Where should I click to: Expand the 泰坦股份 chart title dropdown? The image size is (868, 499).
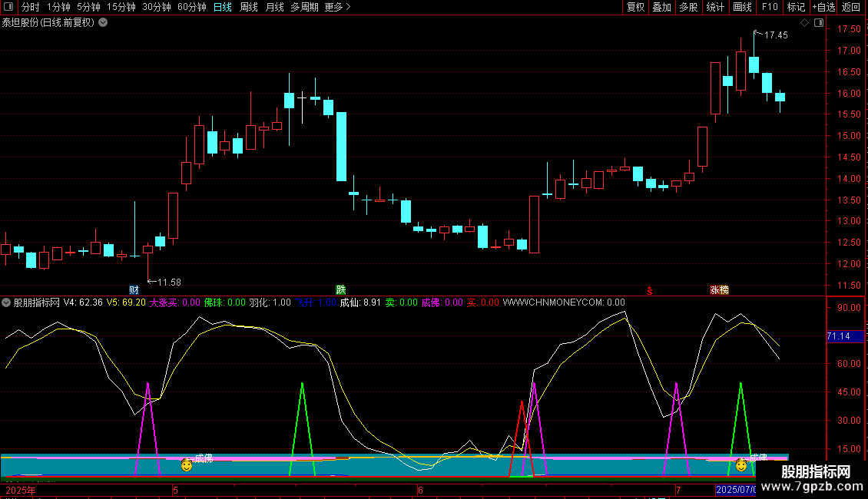104,22
